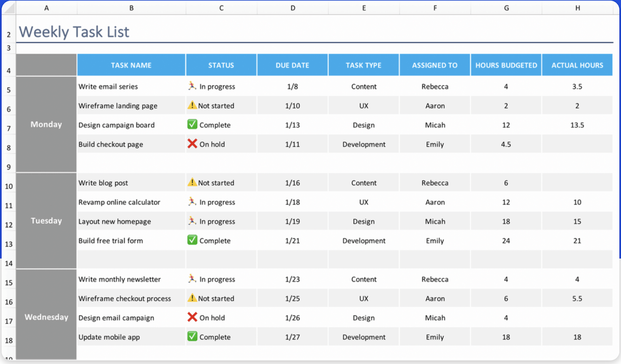
Task: Click the red X icon on Build checkout page
Action: 192,144
